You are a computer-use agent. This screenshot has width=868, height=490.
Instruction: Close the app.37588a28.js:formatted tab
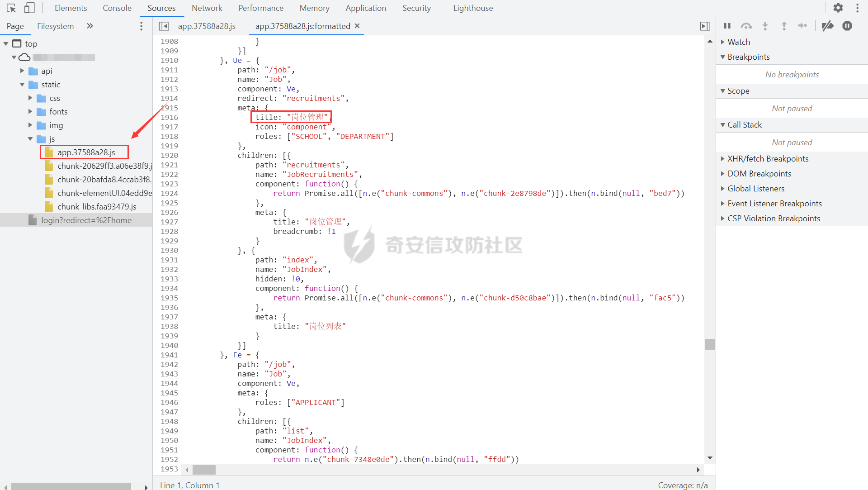(357, 26)
